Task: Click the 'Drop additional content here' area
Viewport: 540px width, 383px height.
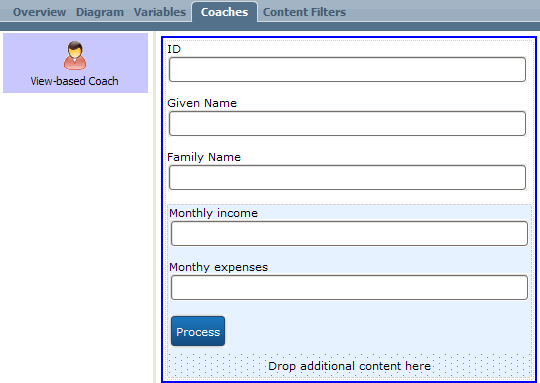Action: 349,366
